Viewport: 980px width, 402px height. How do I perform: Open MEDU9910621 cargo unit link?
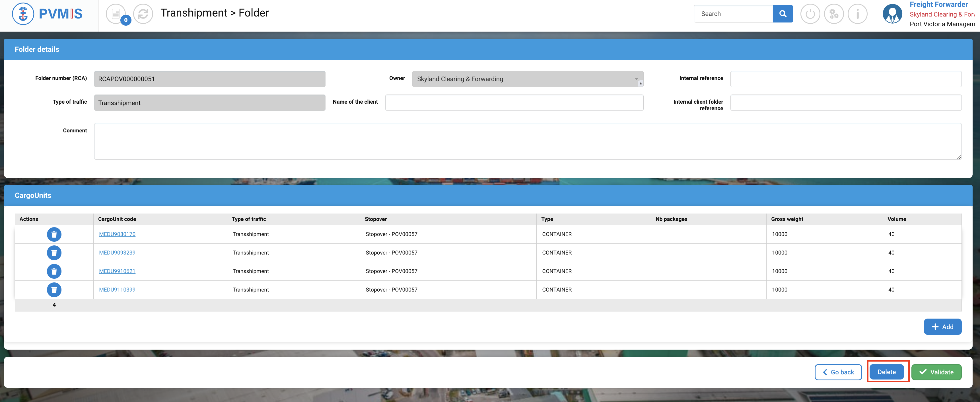click(117, 271)
